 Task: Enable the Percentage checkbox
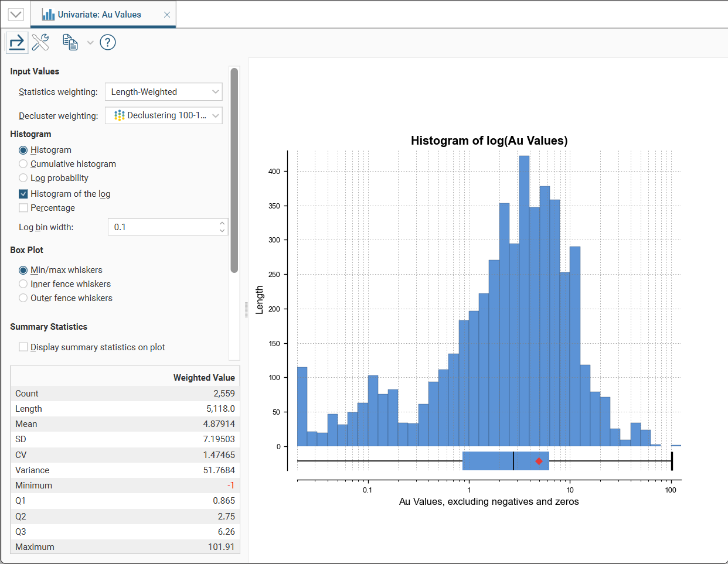click(x=23, y=208)
